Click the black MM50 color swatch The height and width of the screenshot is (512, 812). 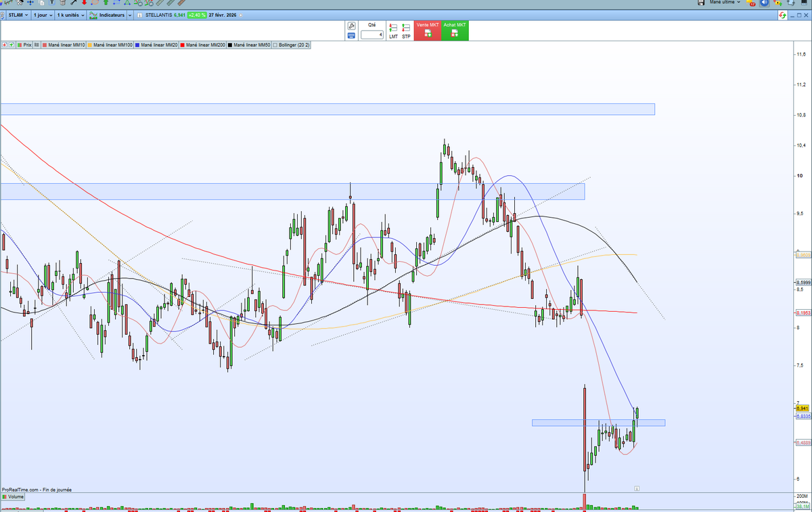coord(230,45)
